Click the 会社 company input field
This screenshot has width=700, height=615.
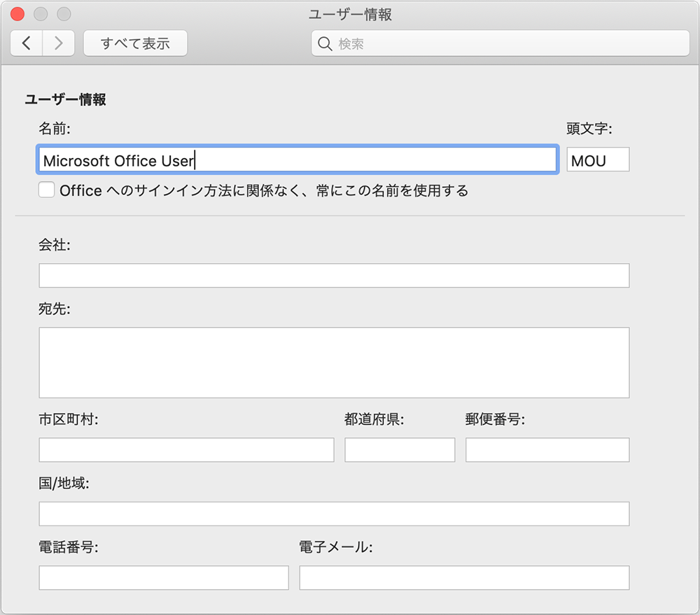point(334,276)
